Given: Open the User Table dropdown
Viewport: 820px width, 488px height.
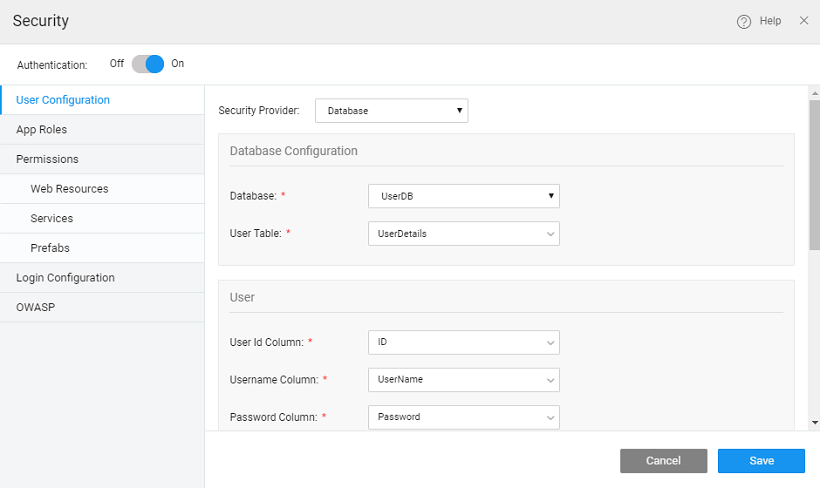Looking at the screenshot, I should [463, 234].
